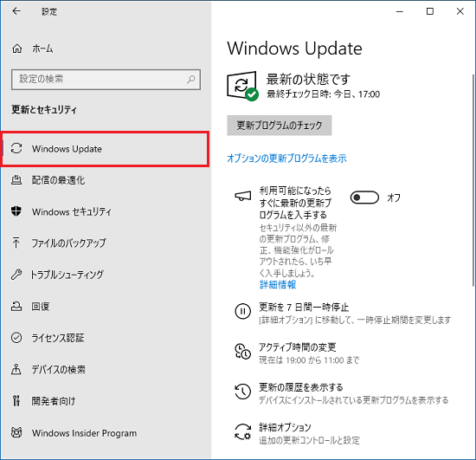Screen dimensions: 476x460
Task: Click the Windows Insider Program cat icon
Action: point(16,432)
